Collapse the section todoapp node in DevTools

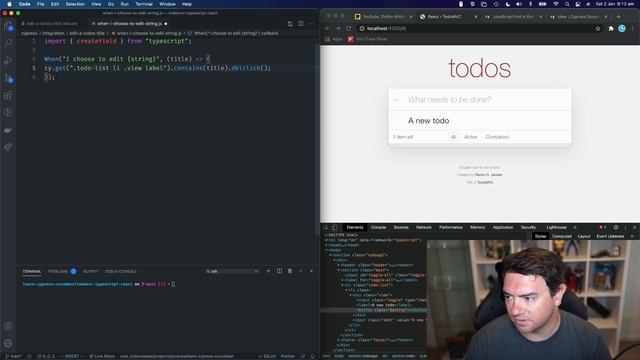coord(331,255)
